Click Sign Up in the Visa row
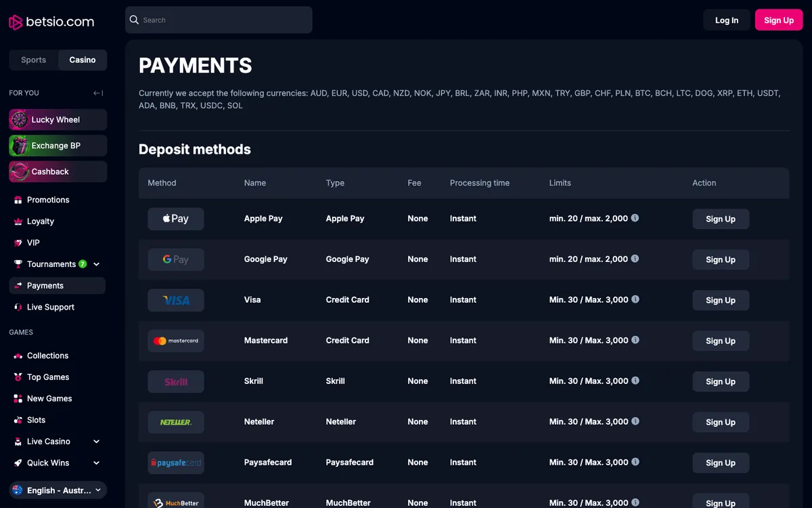Screen dimensions: 812x508 coord(721,300)
